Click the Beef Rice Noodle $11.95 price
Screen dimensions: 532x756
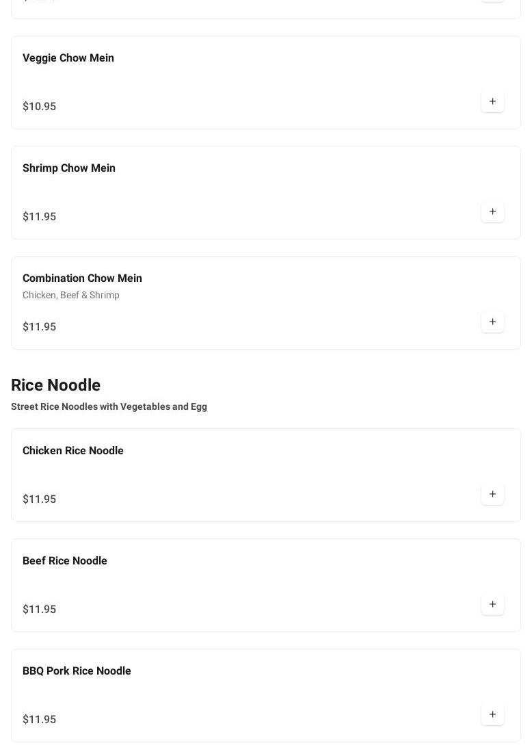(39, 610)
